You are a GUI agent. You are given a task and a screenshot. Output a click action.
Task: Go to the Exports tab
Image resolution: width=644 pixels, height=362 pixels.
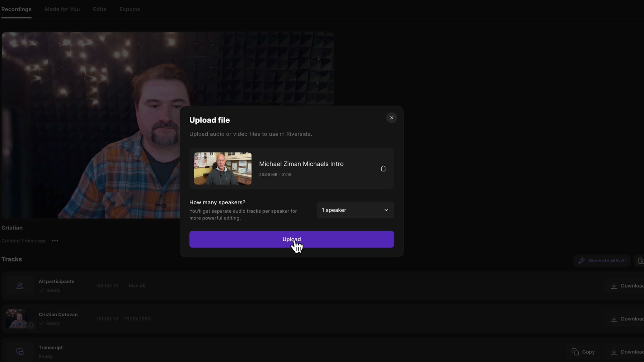pyautogui.click(x=129, y=9)
